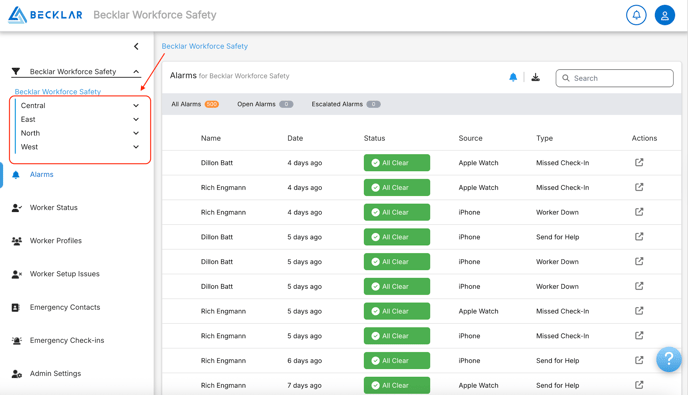
Task: Expand the East region
Action: click(136, 119)
